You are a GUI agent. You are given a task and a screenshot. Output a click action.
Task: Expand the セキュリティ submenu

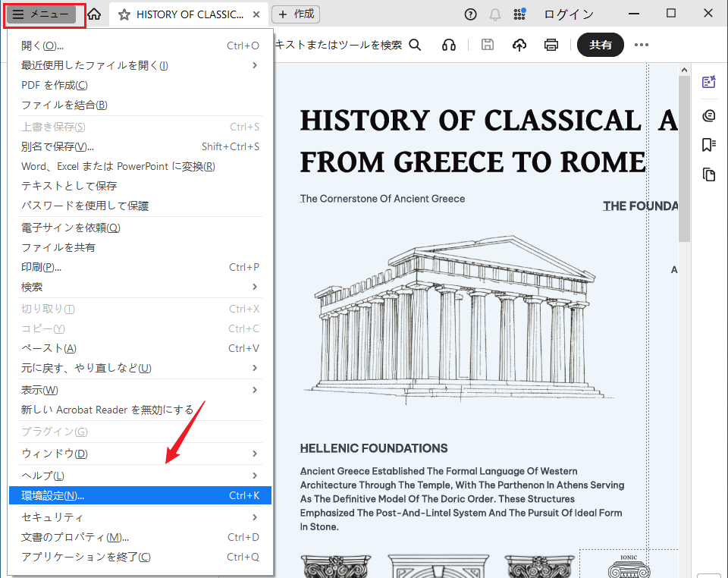click(140, 517)
